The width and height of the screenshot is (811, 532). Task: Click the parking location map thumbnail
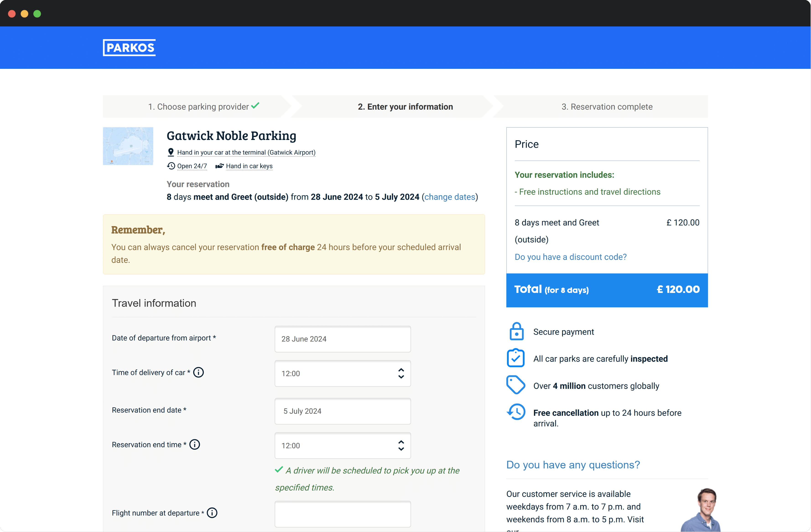tap(128, 146)
